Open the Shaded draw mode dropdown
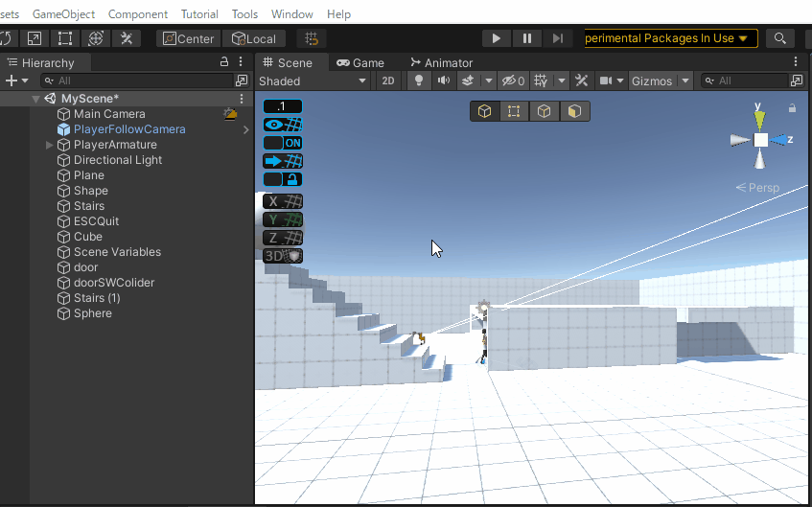The width and height of the screenshot is (812, 507). click(313, 81)
